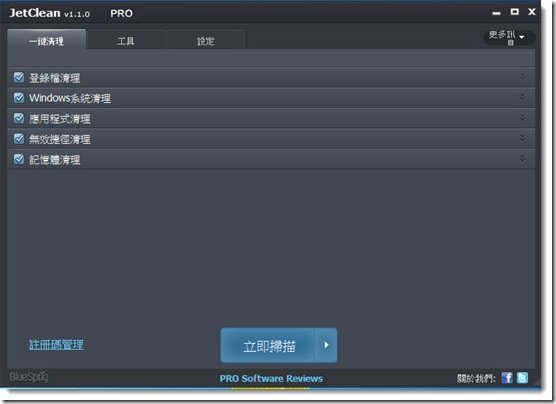
Task: Switch to the 工具 tab
Action: (126, 40)
